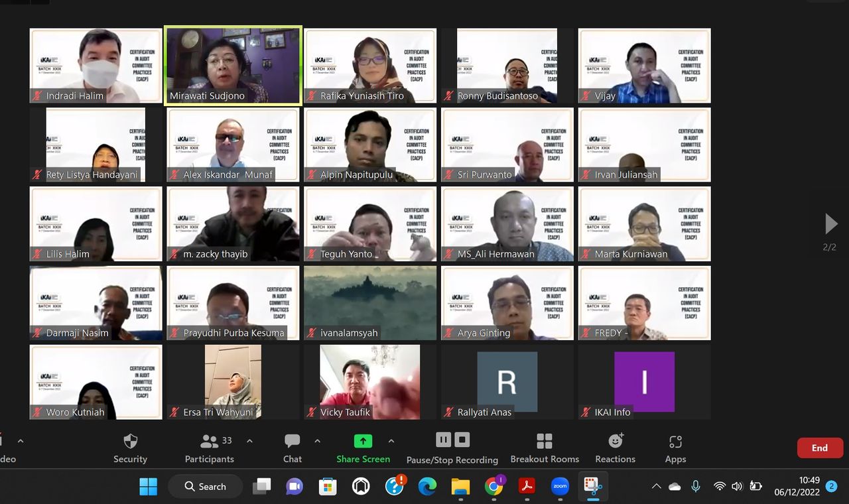This screenshot has height=504, width=849.
Task: Select Vicky Taufik's video tile
Action: pos(370,382)
